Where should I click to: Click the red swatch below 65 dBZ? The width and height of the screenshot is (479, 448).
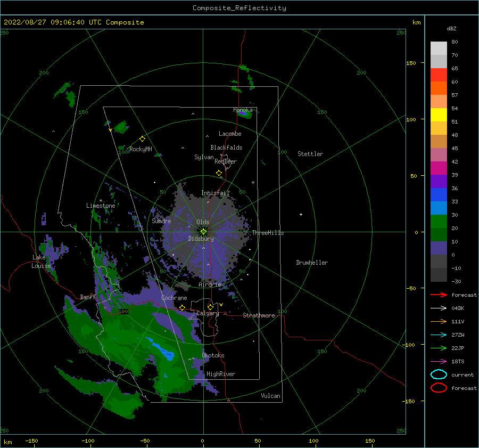(439, 75)
